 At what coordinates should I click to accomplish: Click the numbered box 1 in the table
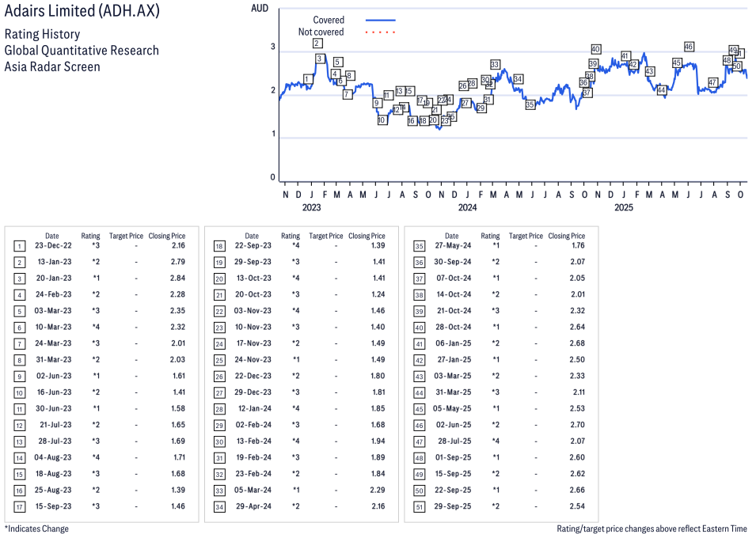[x=19, y=246]
